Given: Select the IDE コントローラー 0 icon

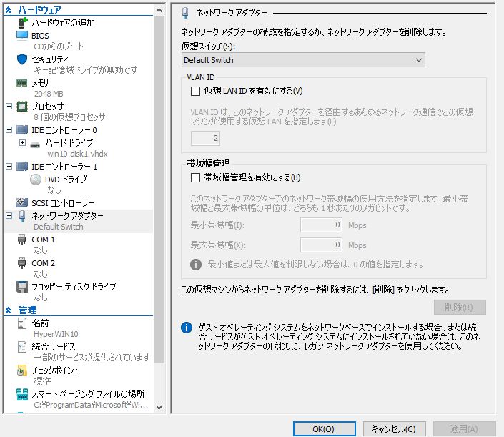Looking at the screenshot, I should 22,130.
